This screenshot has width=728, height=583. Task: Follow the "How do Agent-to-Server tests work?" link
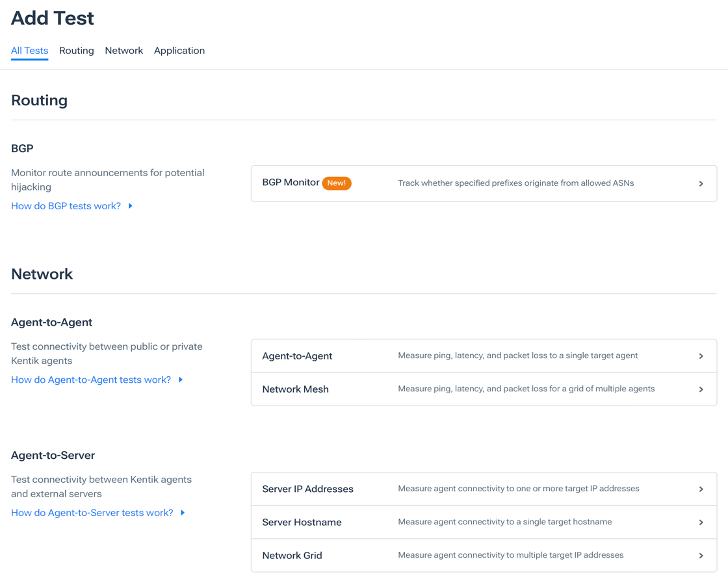[x=91, y=513]
